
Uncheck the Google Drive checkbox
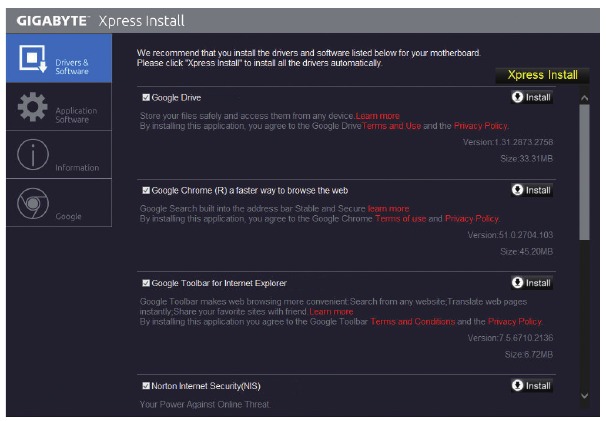147,98
